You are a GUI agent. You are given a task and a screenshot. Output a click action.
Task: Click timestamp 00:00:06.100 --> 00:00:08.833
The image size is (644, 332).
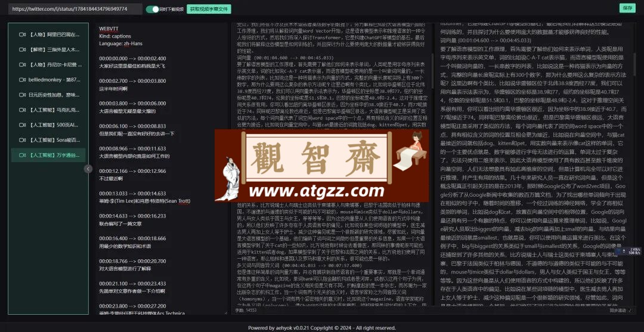(132, 126)
